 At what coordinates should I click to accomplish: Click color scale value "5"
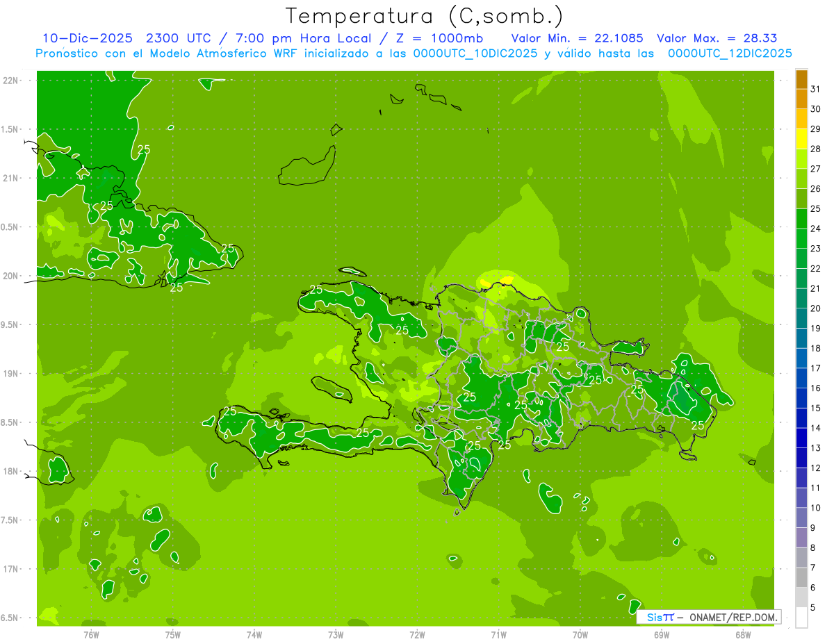[x=813, y=608]
